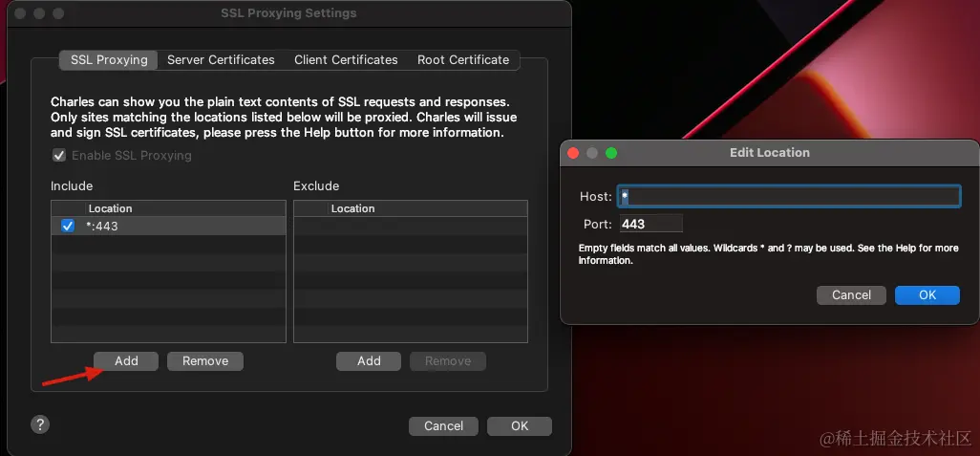Image resolution: width=980 pixels, height=456 pixels.
Task: Click Remove under the Exclude list
Action: [x=448, y=361]
